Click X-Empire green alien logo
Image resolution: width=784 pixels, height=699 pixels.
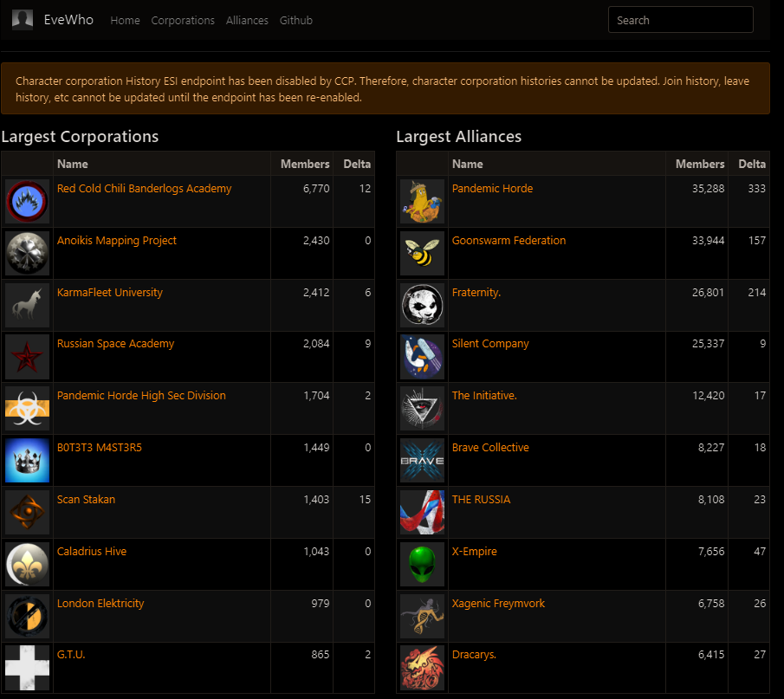pyautogui.click(x=423, y=565)
